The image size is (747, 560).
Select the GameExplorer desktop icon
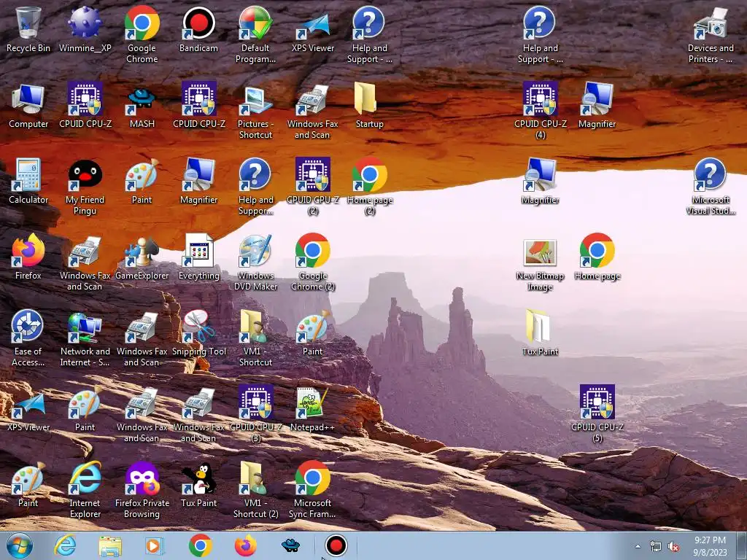coord(142,257)
